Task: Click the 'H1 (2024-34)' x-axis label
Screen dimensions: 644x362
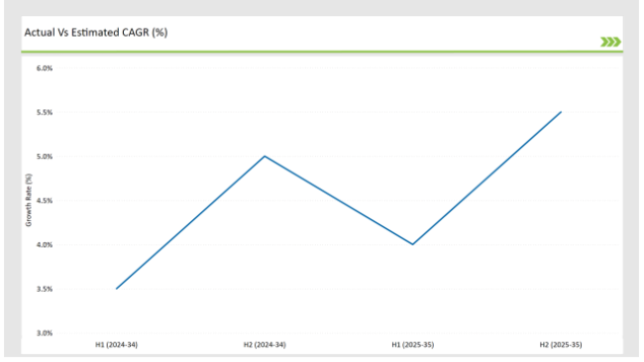Action: [117, 345]
